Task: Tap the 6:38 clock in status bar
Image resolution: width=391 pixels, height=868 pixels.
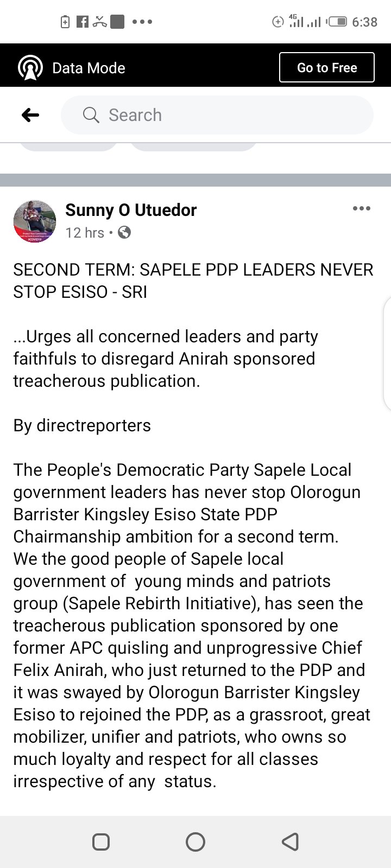Action: point(364,22)
